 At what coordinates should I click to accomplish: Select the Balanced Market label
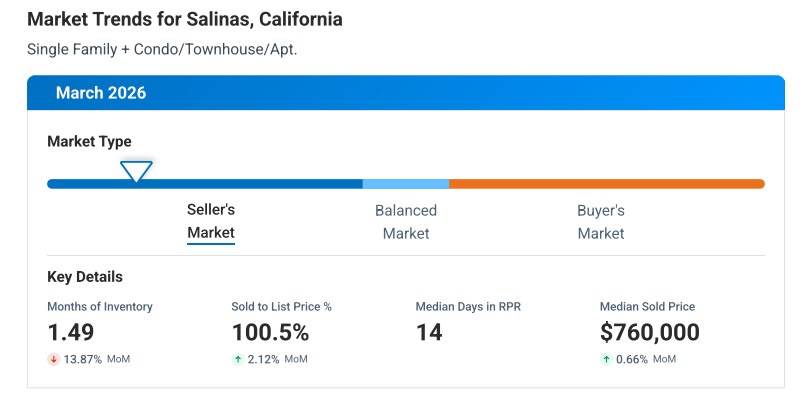tap(406, 222)
